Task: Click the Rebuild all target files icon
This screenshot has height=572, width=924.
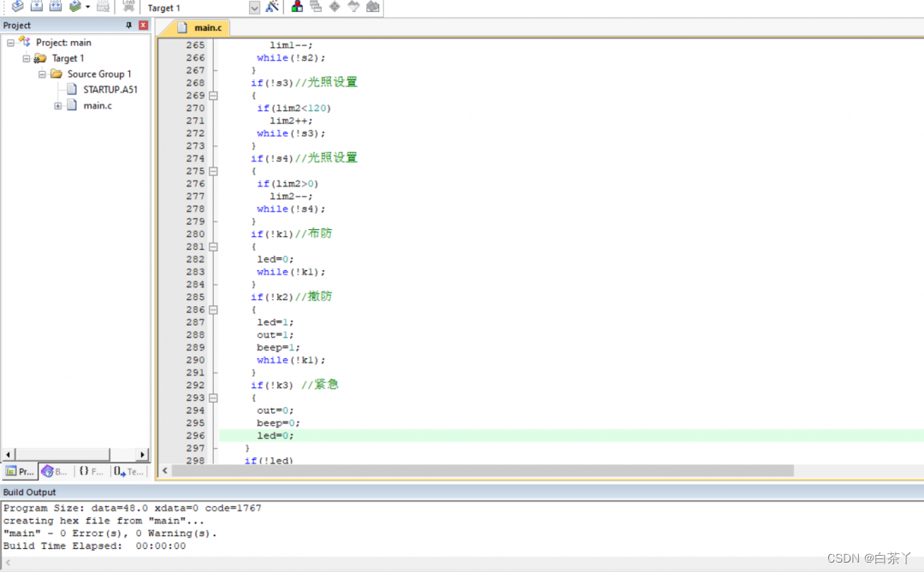Action: (56, 7)
